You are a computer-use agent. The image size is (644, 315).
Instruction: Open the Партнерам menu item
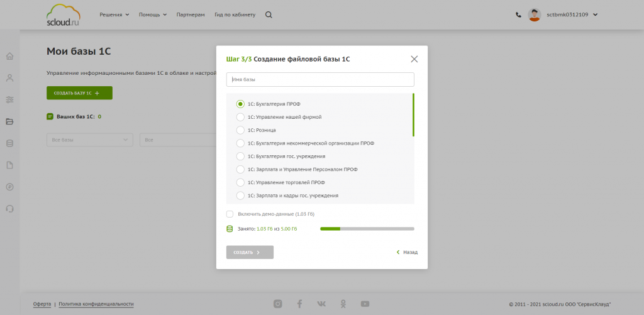coord(191,15)
